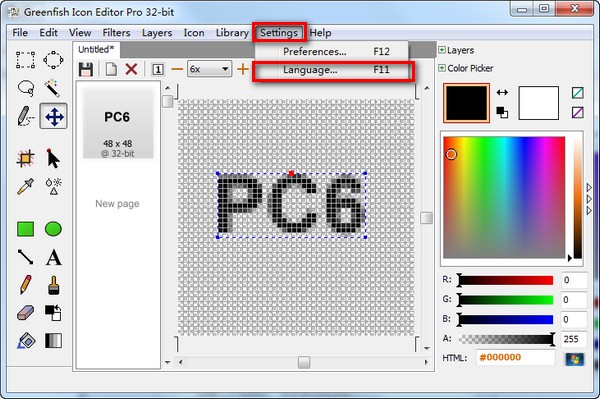The image size is (600, 399).
Task: Select the Line tool
Action: tap(25, 257)
